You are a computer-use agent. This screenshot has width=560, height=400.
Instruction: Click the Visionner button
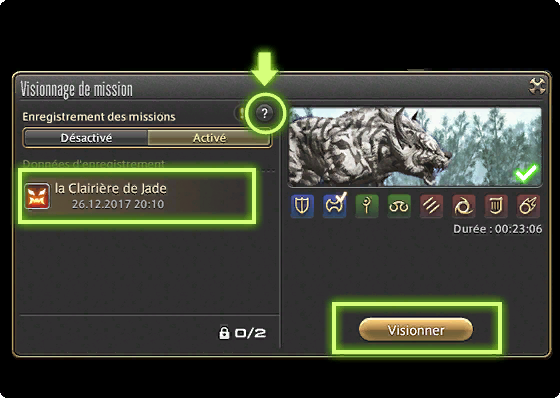click(x=416, y=330)
